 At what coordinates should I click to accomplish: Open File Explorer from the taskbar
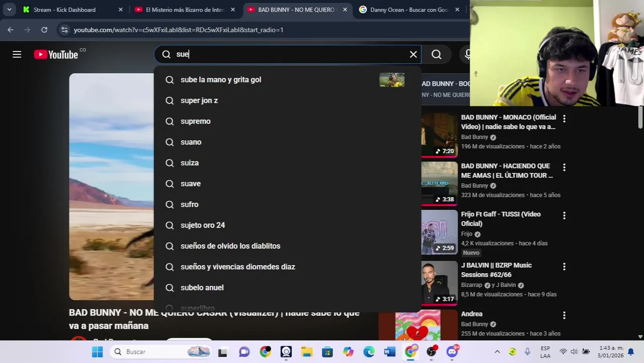point(306,352)
